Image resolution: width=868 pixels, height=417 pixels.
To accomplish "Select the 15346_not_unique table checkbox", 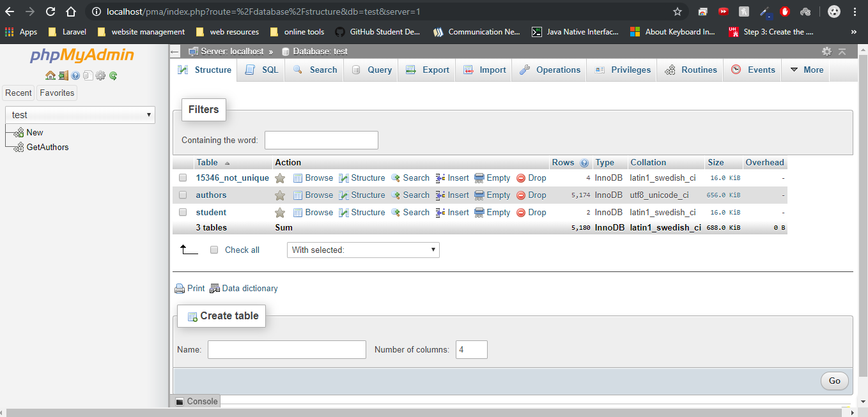I will (183, 178).
